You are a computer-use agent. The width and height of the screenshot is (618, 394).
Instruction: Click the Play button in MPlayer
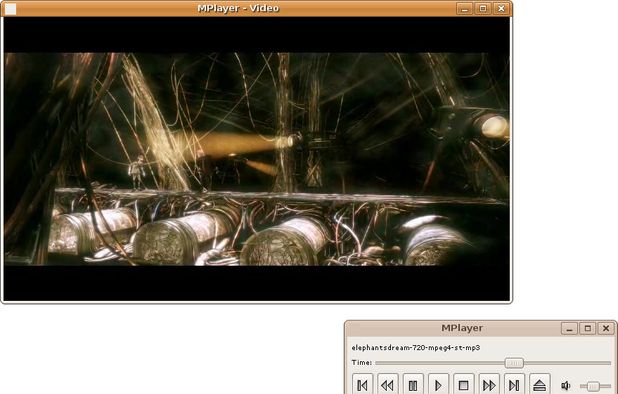[438, 385]
